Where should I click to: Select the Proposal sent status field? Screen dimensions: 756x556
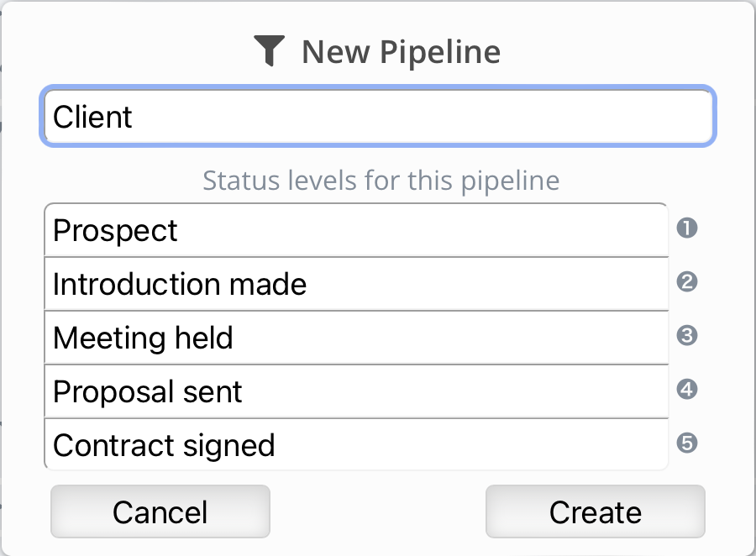pos(356,391)
